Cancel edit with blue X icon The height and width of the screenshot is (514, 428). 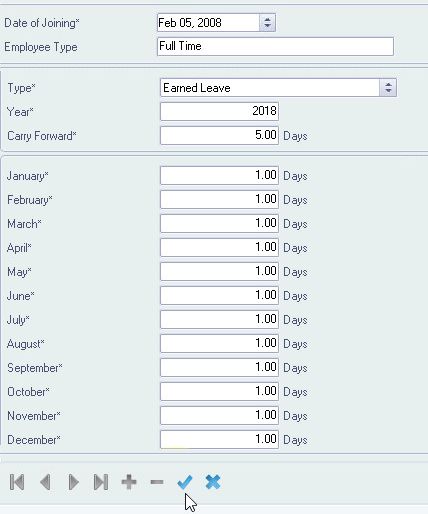[x=213, y=482]
